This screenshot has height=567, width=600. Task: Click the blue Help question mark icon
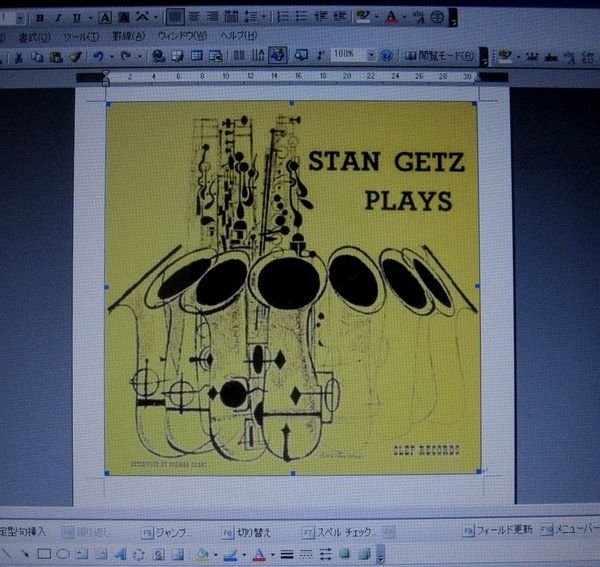(386, 55)
